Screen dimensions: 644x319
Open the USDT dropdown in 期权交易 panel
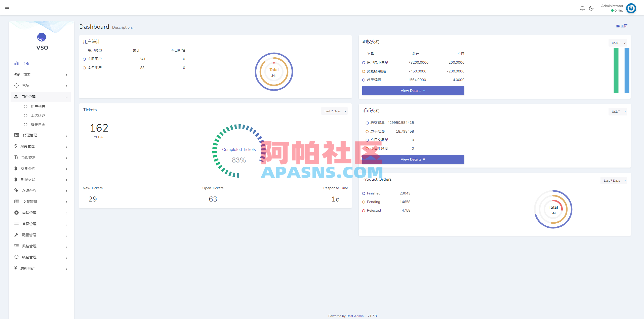[618, 43]
